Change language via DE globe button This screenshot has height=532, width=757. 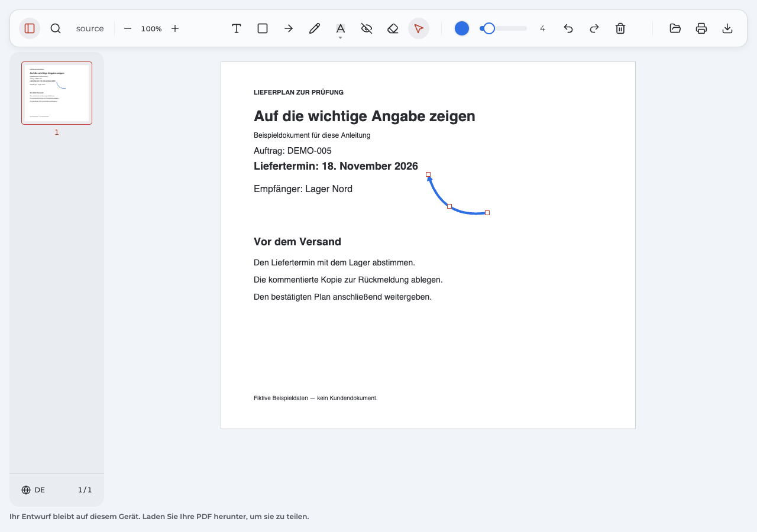click(x=33, y=490)
